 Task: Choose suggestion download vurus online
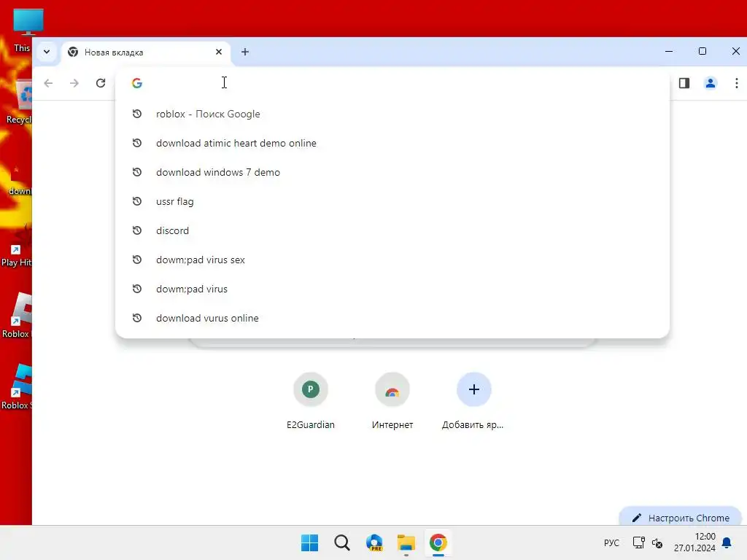coord(392,318)
